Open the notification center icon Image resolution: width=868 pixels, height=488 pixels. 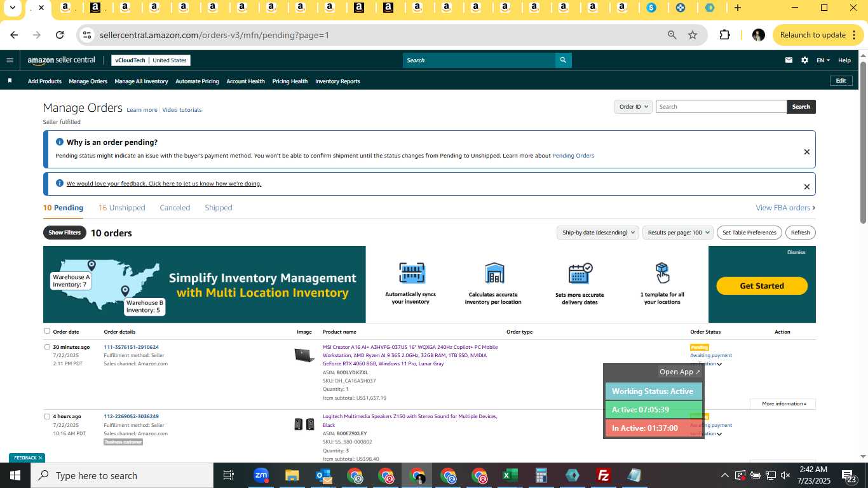pyautogui.click(x=850, y=475)
